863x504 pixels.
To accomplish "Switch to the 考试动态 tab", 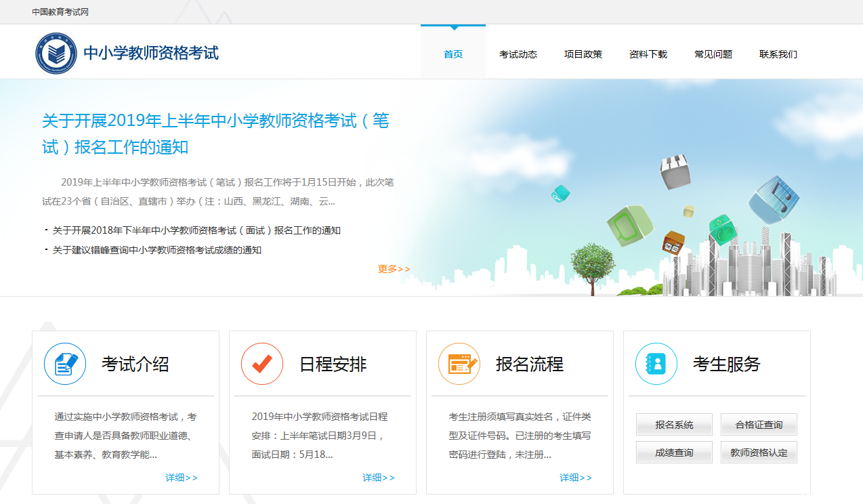I will point(518,54).
